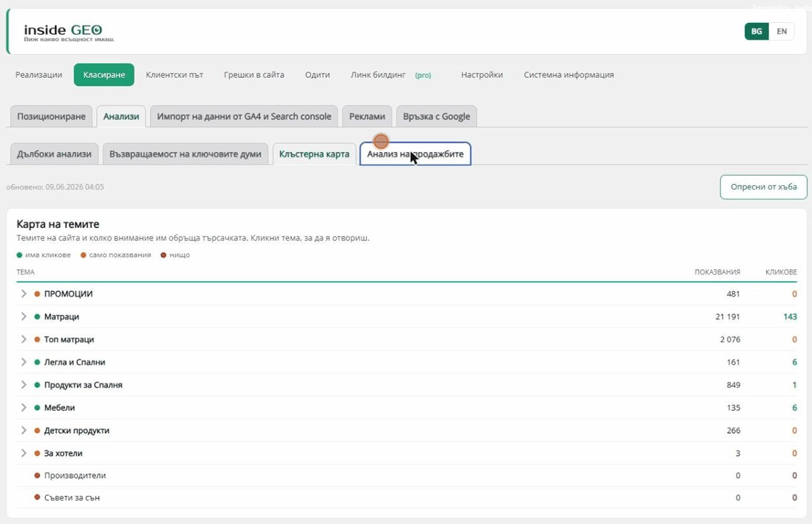Open the Анализ на продажбите sub-tab
Screen dimensions: 812x524
click(415, 154)
